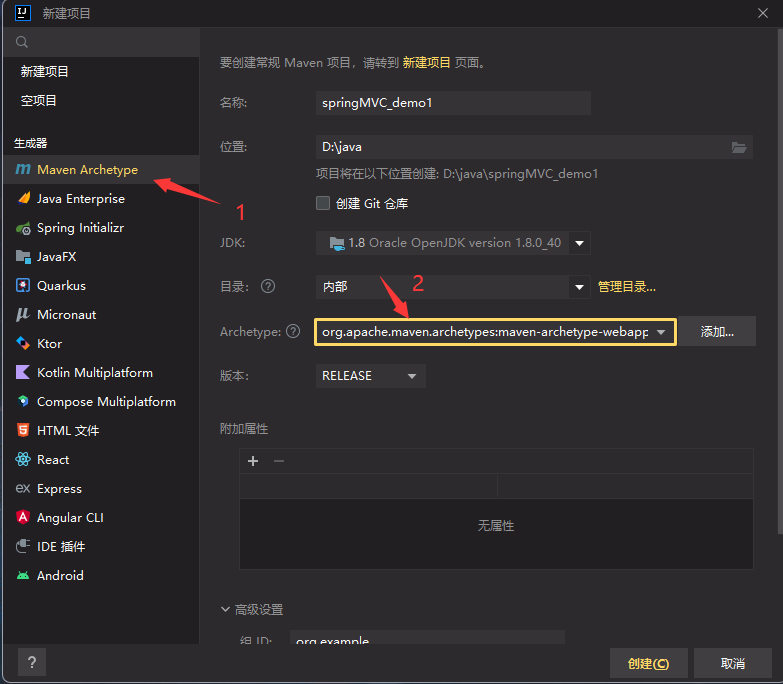Image resolution: width=783 pixels, height=684 pixels.
Task: Click the IDE plugin icon
Action: tap(23, 546)
